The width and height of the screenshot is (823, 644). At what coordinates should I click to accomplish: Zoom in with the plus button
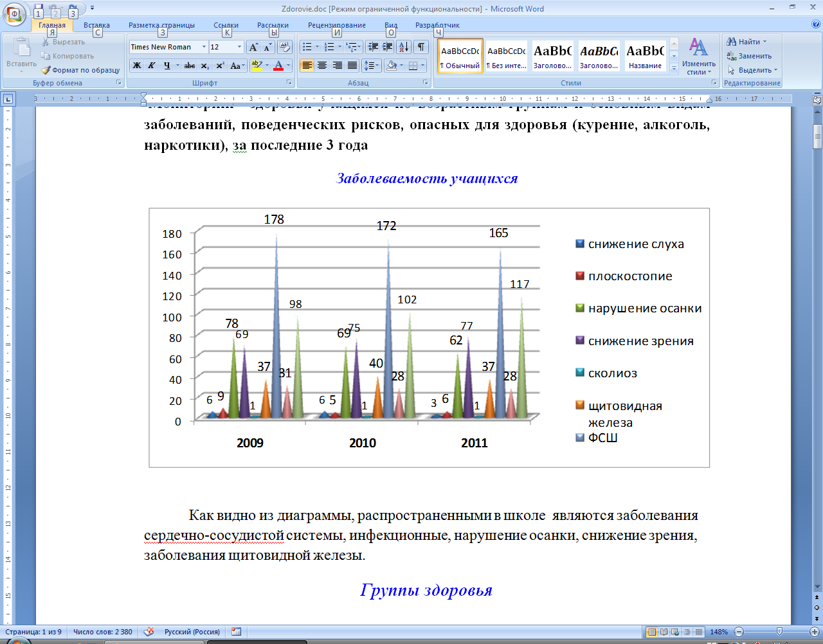point(815,632)
